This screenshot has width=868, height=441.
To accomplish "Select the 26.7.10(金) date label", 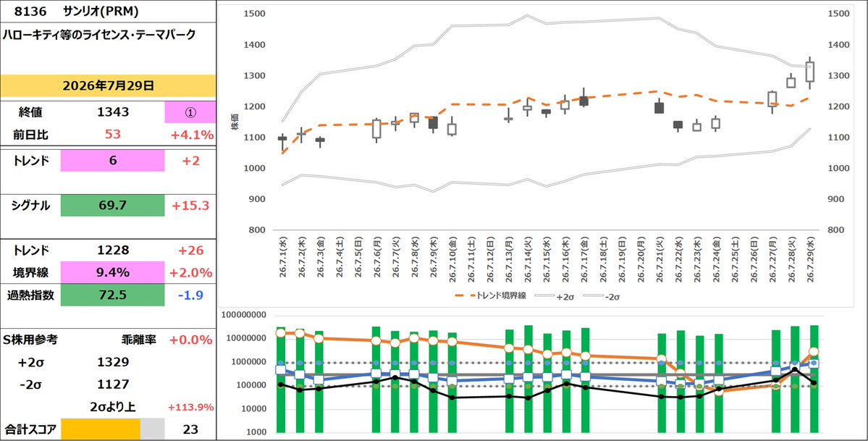I will pyautogui.click(x=452, y=259).
